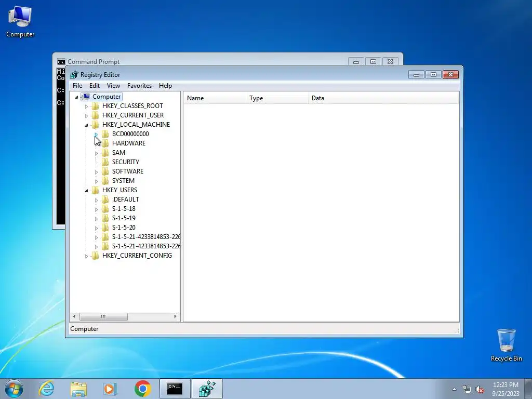Launch Windows Media Player from taskbar
This screenshot has height=399, width=532.
pyautogui.click(x=110, y=389)
